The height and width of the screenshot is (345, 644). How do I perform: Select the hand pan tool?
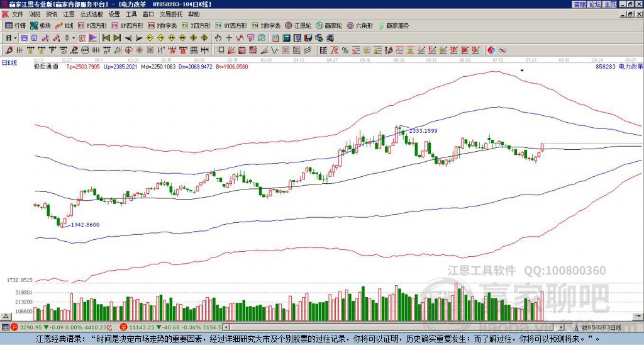click(x=218, y=38)
